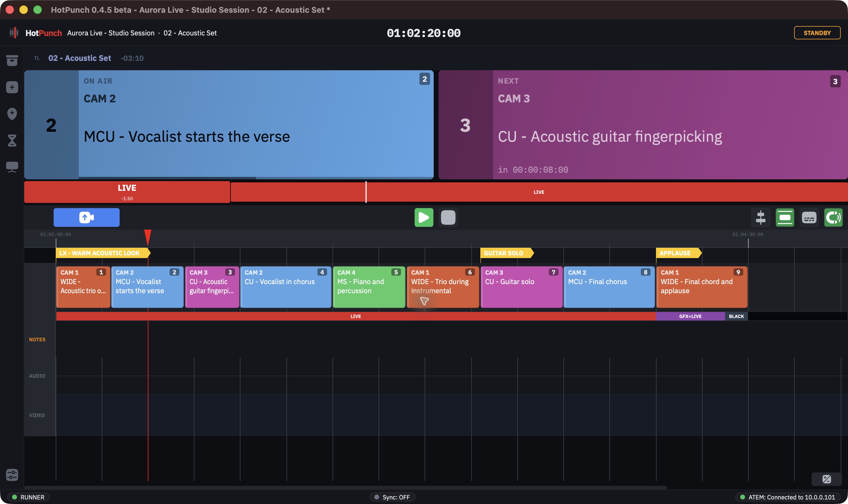The image size is (848, 504).
Task: Select the CAM 4 Piano and percussion clip
Action: tap(369, 287)
